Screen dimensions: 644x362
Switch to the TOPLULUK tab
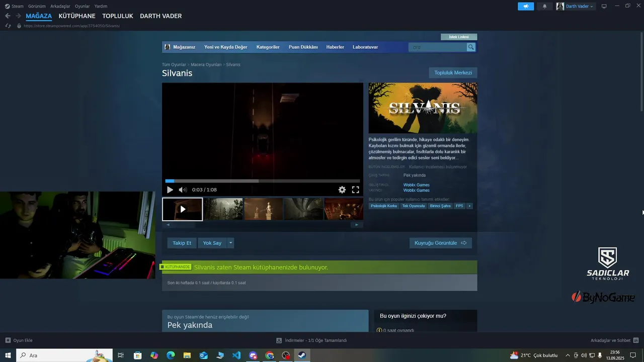(118, 16)
